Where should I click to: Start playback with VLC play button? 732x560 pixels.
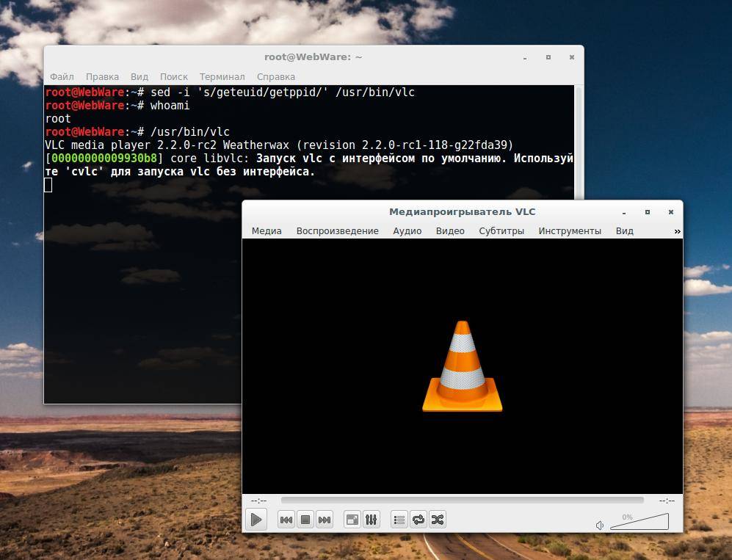(x=256, y=520)
